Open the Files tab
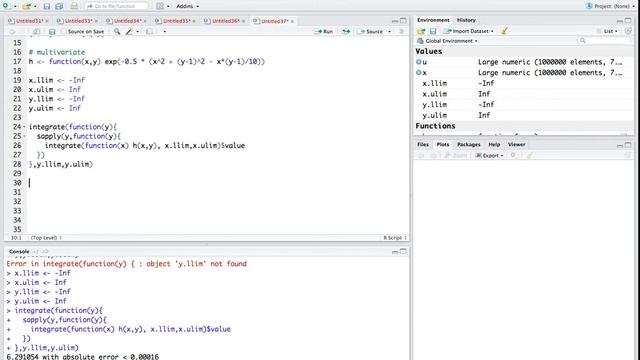Image resolution: width=640 pixels, height=360 pixels. (423, 144)
